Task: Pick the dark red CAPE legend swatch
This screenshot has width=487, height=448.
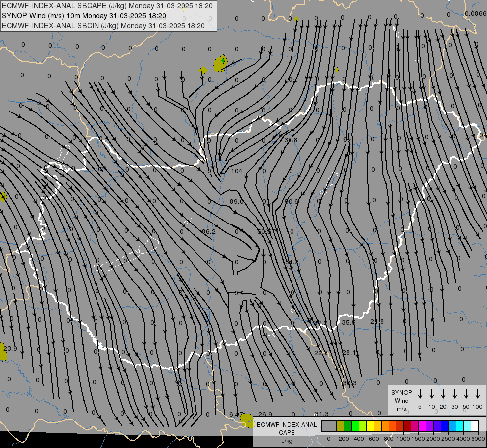Action: pyautogui.click(x=407, y=426)
